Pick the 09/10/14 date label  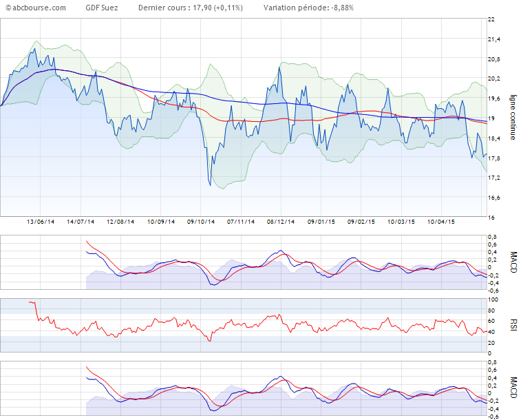pyautogui.click(x=201, y=222)
